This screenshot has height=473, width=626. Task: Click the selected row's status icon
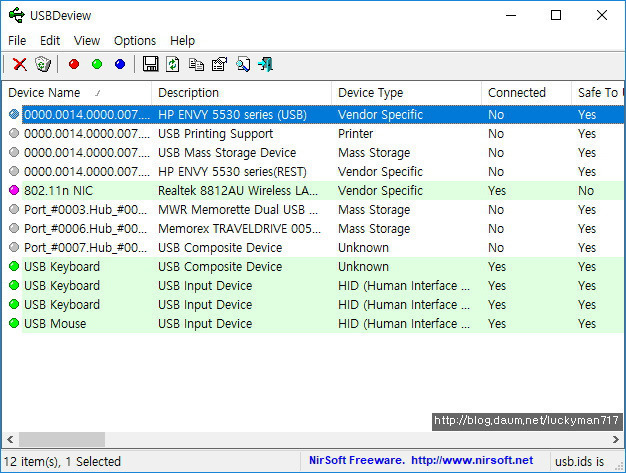pos(14,114)
